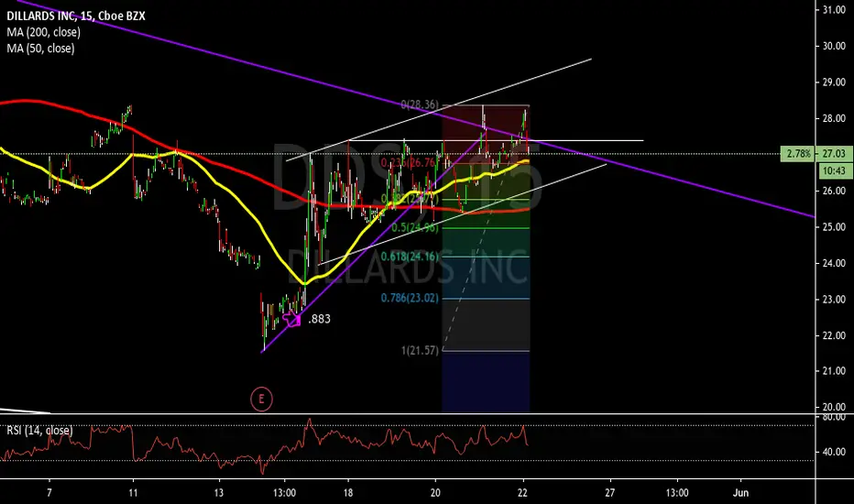Click the earnings 'E' circle marker
The height and width of the screenshot is (504, 854).
tap(261, 400)
